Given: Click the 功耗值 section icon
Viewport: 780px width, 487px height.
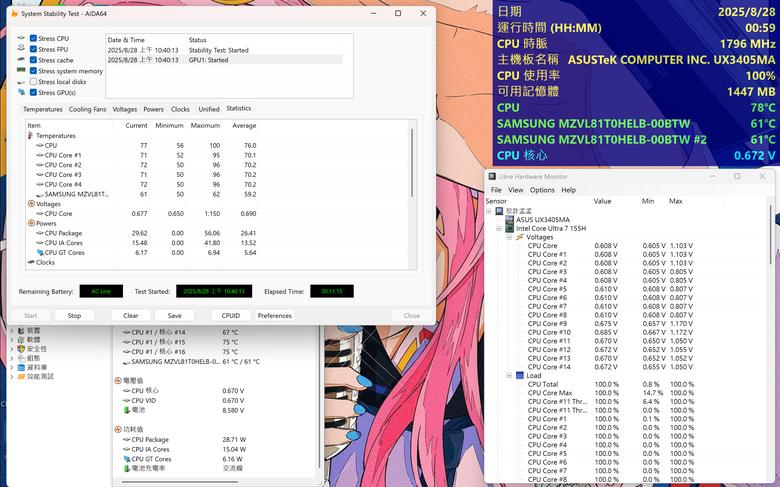Looking at the screenshot, I should [118, 429].
